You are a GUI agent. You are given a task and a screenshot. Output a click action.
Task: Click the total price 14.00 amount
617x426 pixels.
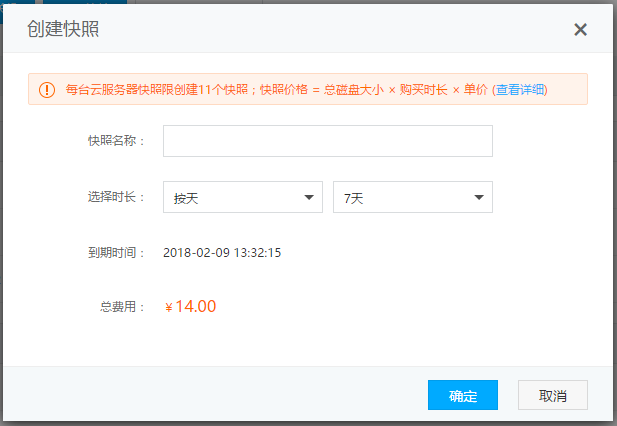pyautogui.click(x=196, y=307)
